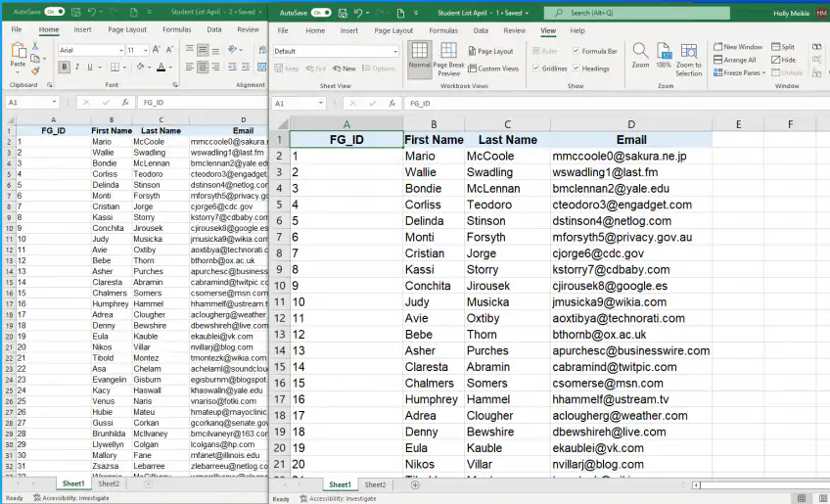Open Page Break Preview view
Screen dimensions: 830x504
point(448,60)
